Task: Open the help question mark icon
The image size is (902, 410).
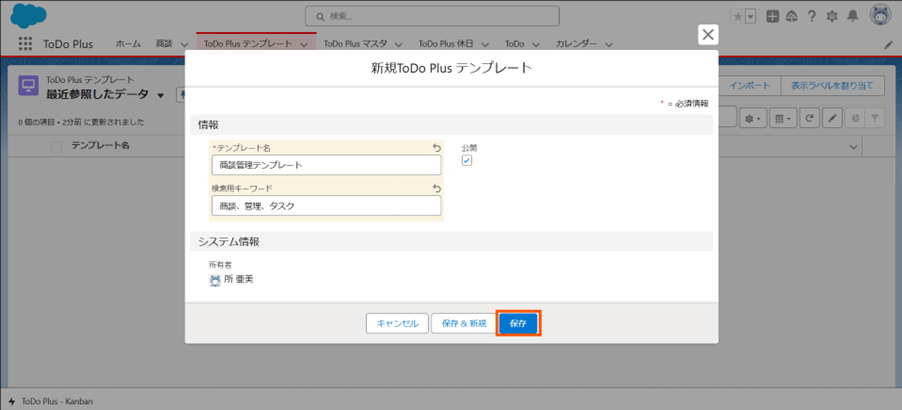Action: point(812,17)
